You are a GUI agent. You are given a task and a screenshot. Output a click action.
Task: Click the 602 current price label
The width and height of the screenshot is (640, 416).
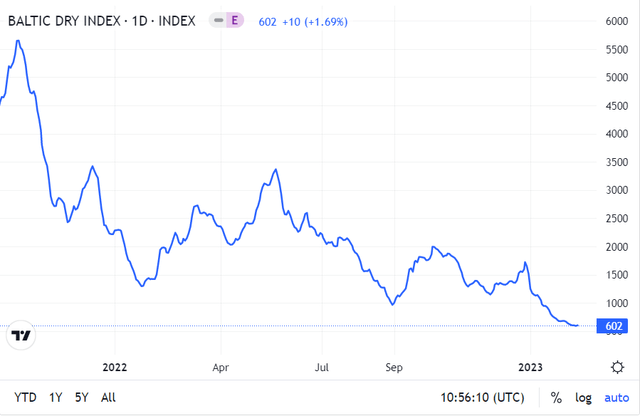612,326
